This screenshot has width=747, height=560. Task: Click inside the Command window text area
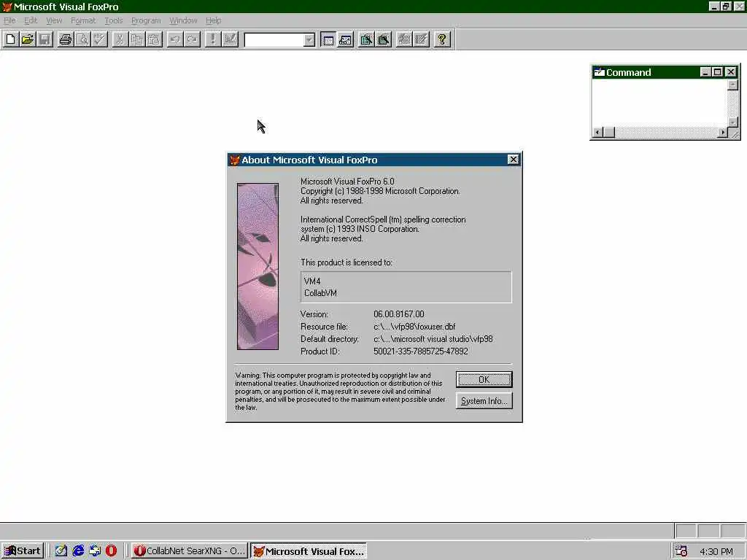[659, 104]
